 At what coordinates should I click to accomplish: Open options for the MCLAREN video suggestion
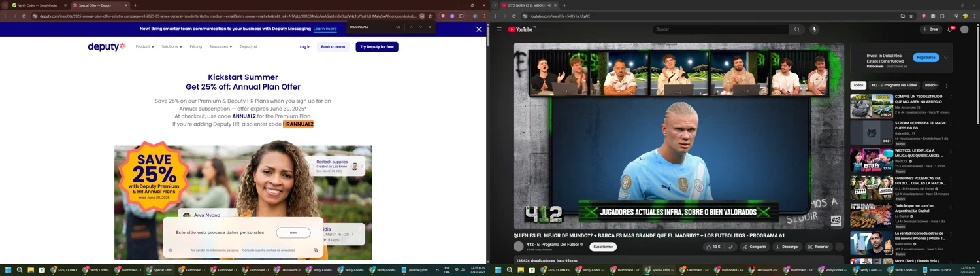pyautogui.click(x=951, y=97)
